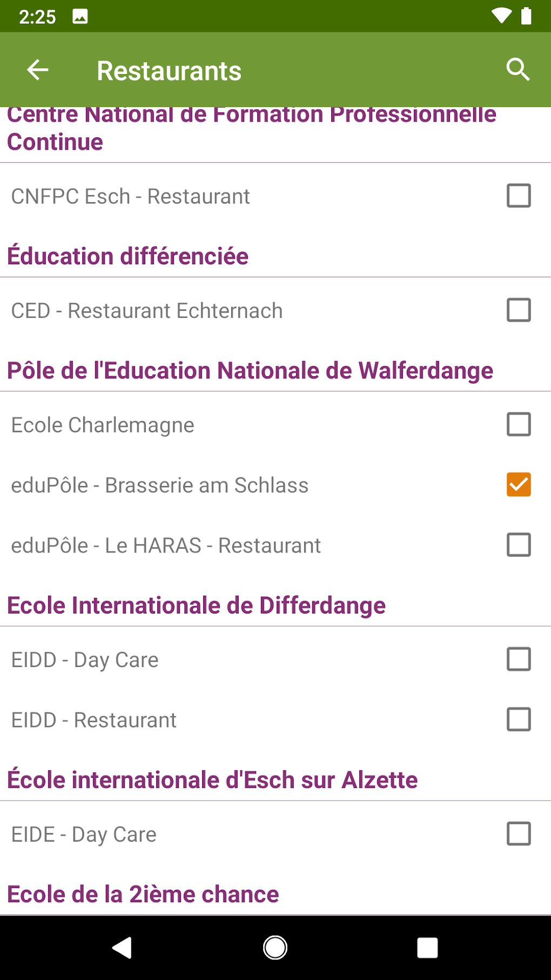
Task: Check the EIDD - Day Care box
Action: 518,659
